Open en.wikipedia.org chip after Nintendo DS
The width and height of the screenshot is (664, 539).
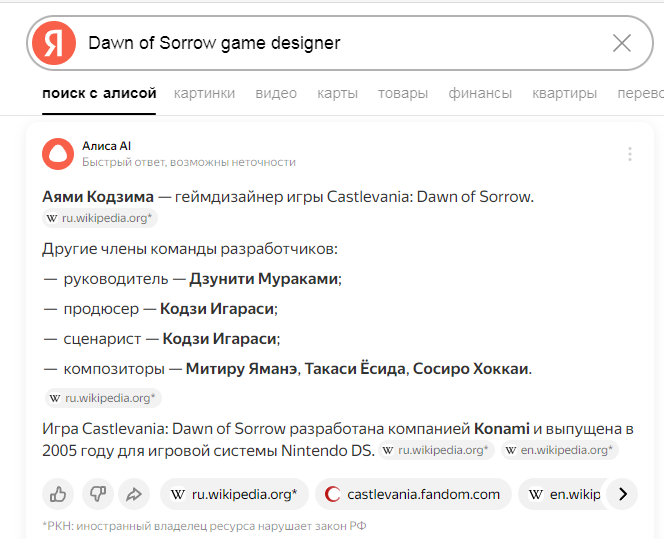tap(560, 450)
